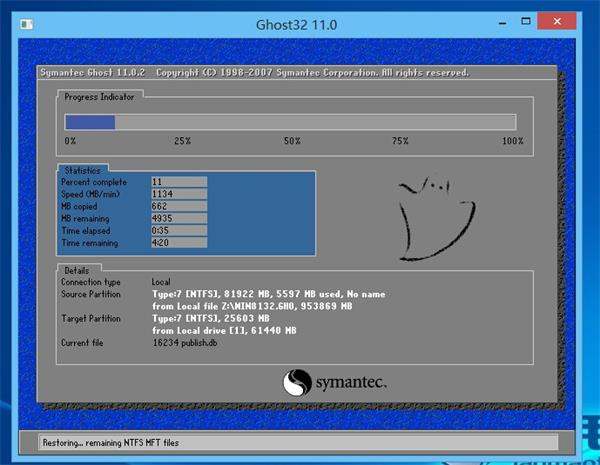
Task: Select the Time remaining value field
Action: (178, 242)
